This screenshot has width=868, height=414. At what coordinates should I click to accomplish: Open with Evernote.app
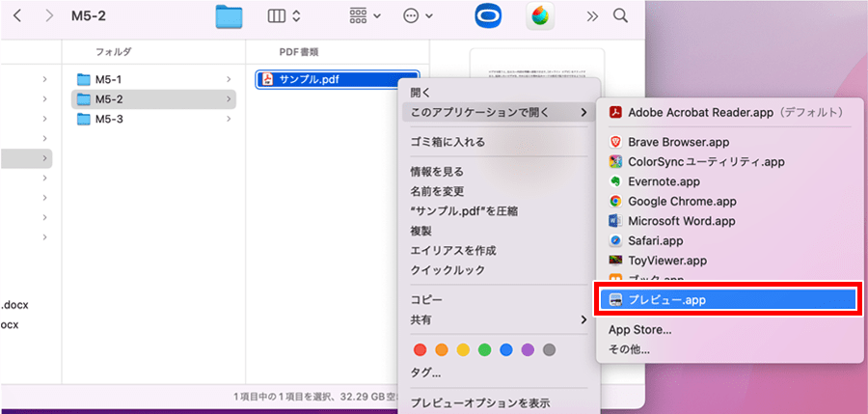point(729,181)
